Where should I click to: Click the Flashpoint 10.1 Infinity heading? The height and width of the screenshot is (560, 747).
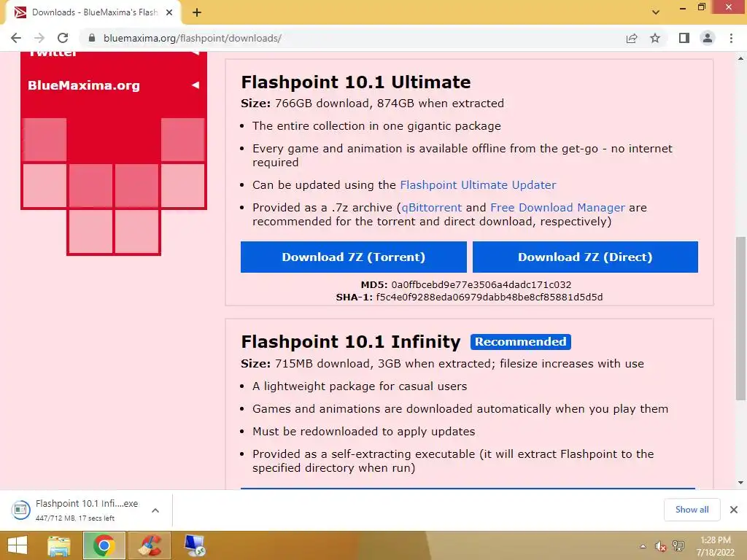351,342
